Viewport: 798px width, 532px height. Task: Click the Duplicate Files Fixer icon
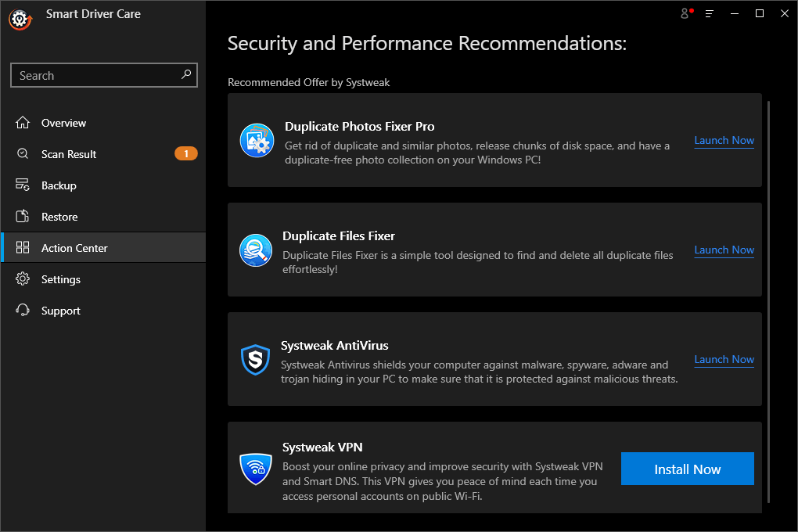coord(256,250)
